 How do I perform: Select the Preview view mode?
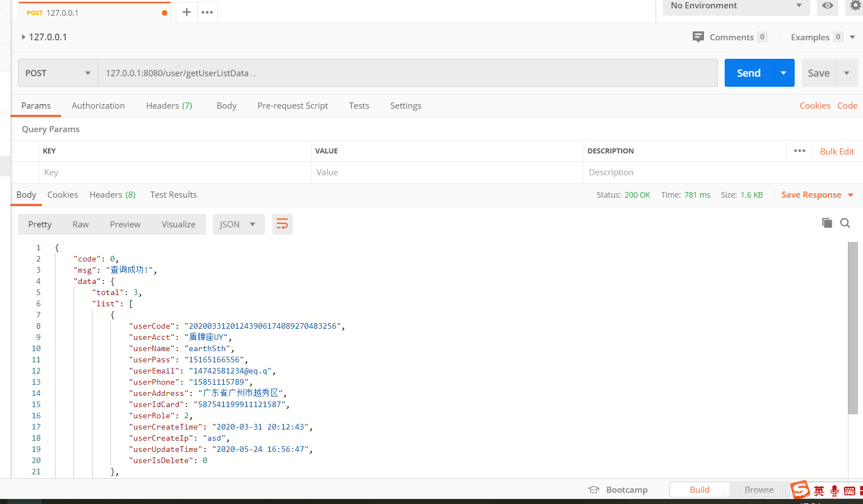(x=125, y=224)
